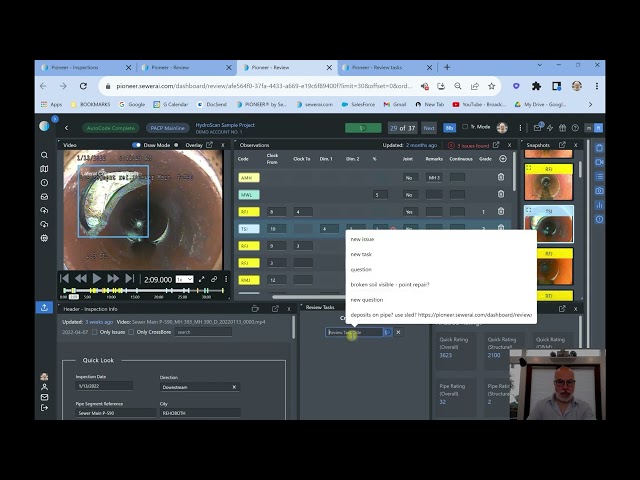
Task: Enable the Tr. Mode checkbox
Action: pos(465,127)
